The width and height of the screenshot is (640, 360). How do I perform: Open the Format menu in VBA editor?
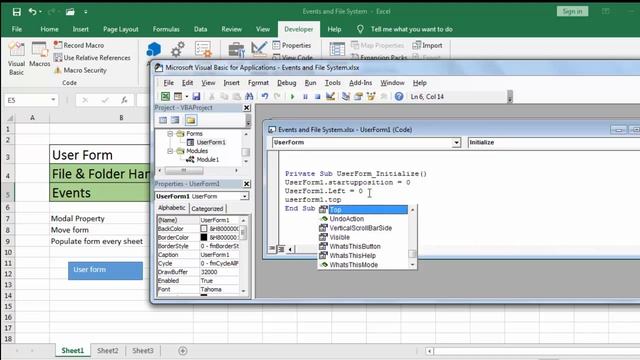coord(258,83)
